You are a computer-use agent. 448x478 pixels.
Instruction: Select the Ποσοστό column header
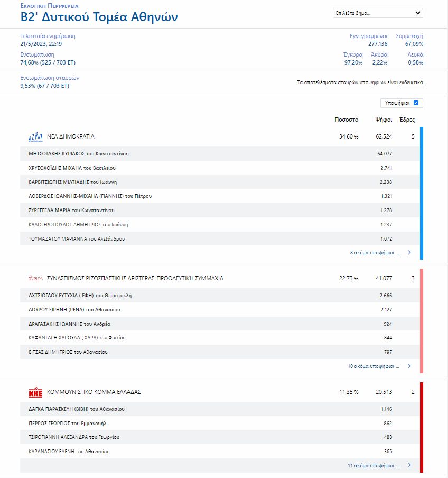(347, 119)
